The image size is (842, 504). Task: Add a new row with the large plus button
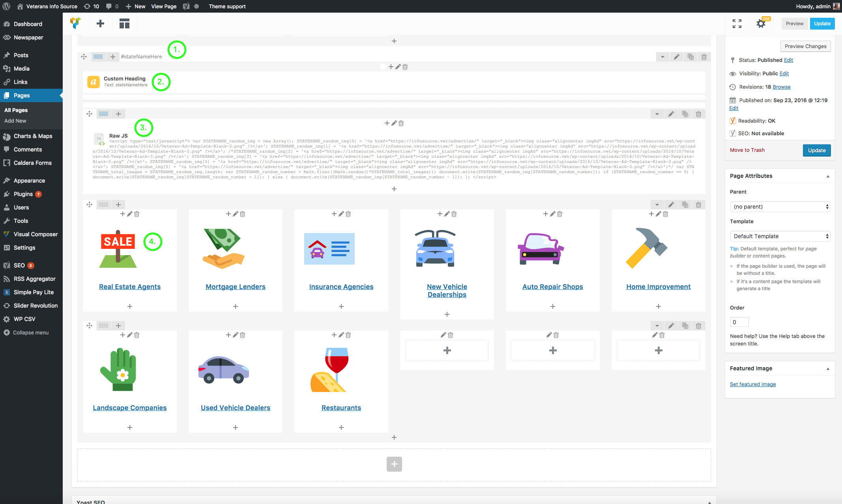[394, 464]
